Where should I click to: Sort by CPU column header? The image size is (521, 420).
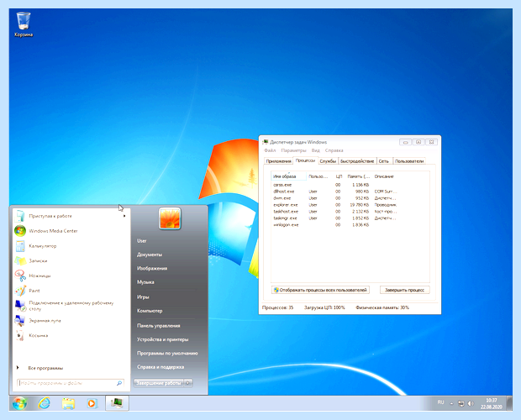(x=339, y=176)
